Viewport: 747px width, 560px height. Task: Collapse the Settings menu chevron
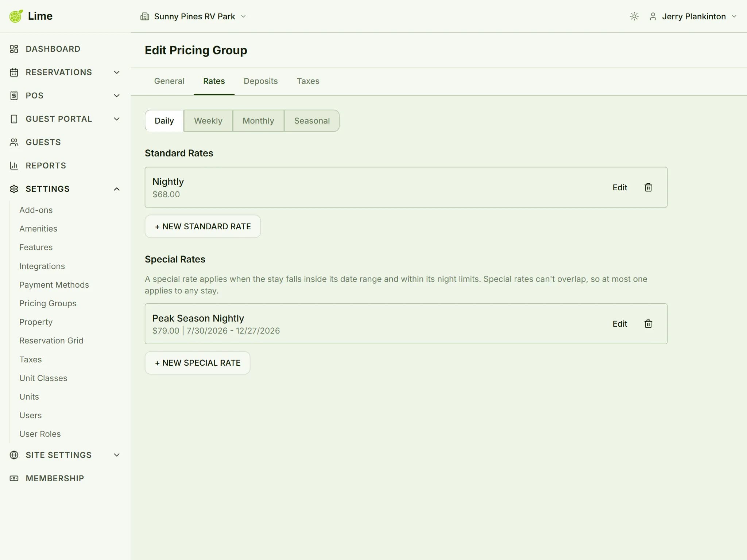point(117,189)
